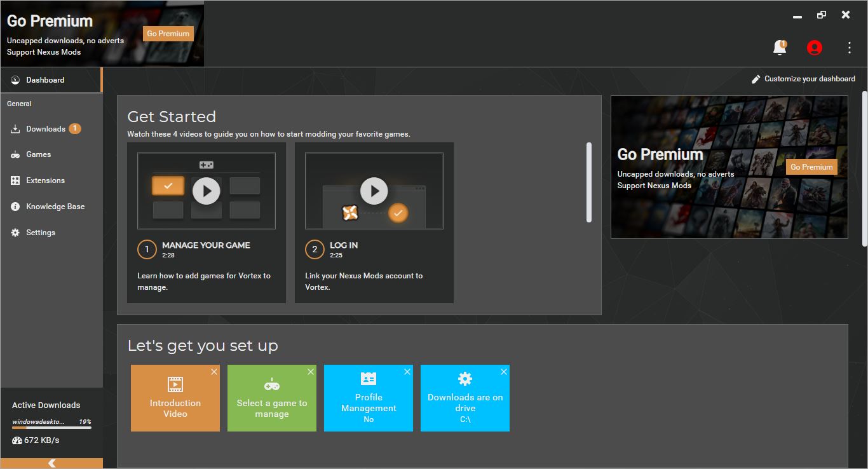This screenshot has height=469, width=868.
Task: Open the three-dot overflow menu
Action: click(850, 48)
